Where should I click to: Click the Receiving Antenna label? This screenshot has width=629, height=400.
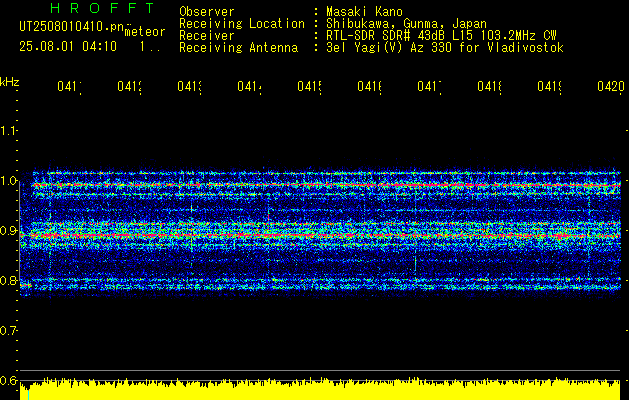coord(239,48)
